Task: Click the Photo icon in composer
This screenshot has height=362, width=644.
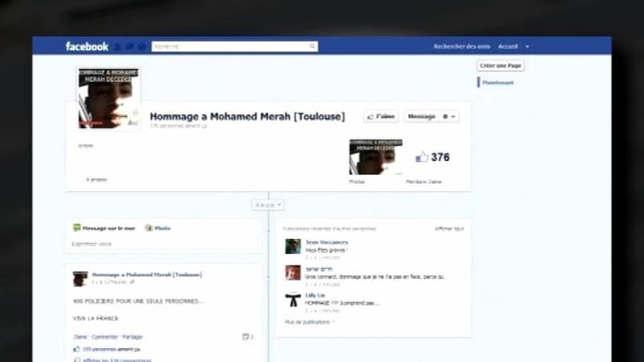Action: (x=149, y=228)
